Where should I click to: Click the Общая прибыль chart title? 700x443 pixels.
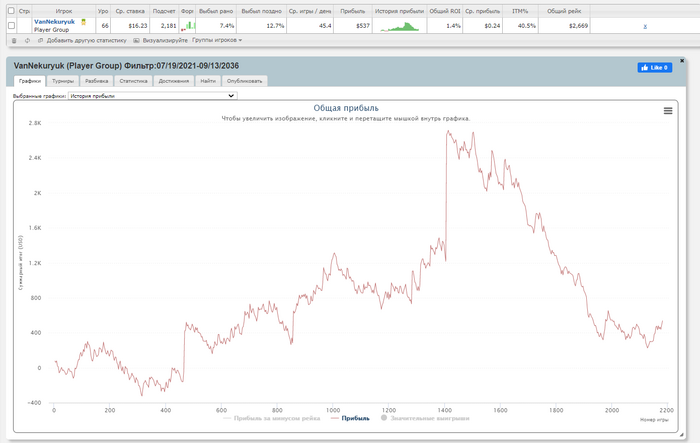click(346, 108)
